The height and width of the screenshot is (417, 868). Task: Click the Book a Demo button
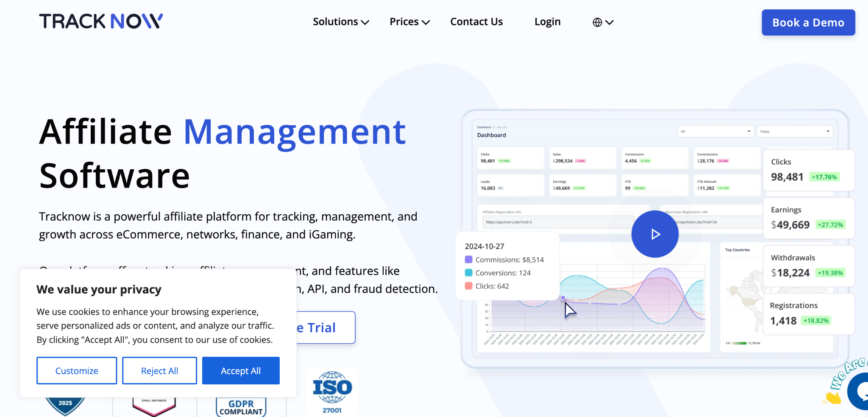pos(808,22)
